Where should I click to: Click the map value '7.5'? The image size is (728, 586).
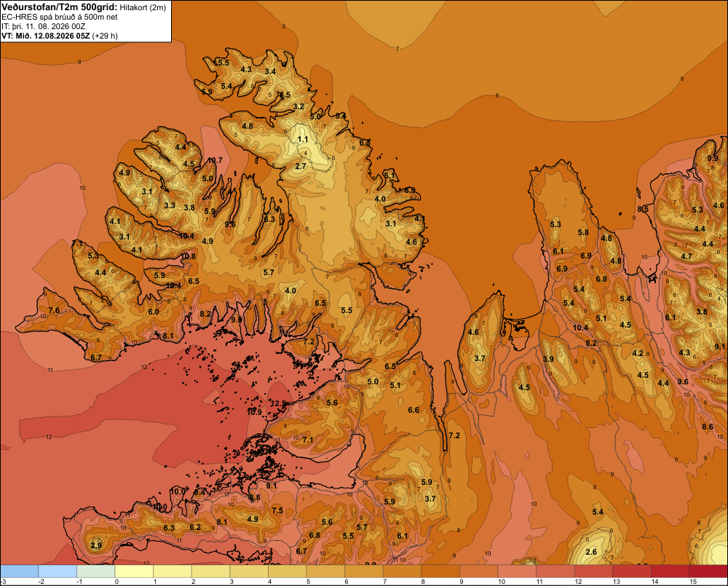point(277,510)
